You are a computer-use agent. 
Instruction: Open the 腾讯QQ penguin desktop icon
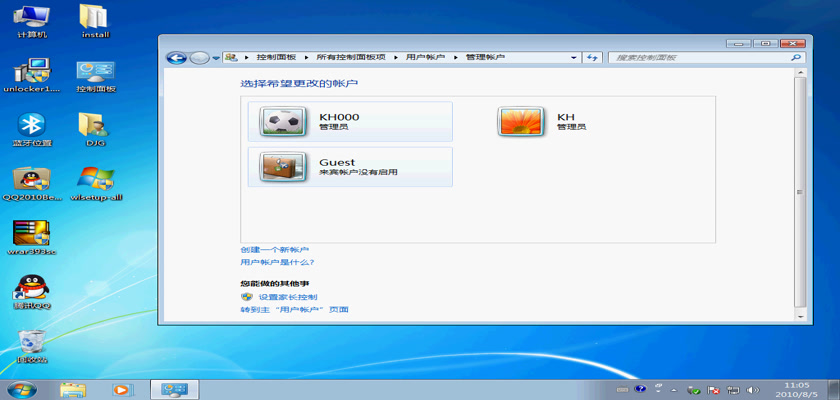tap(33, 288)
